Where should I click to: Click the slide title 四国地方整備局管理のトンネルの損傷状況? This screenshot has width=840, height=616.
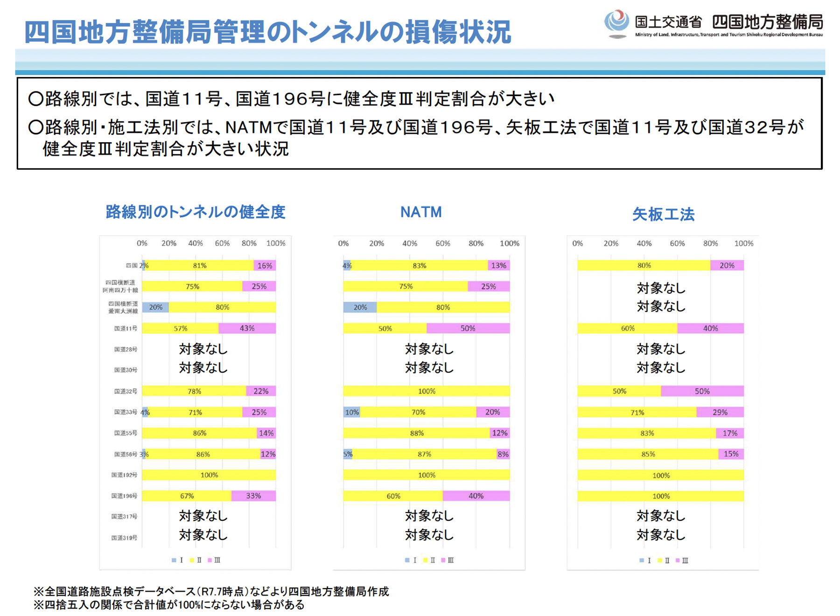(x=267, y=32)
